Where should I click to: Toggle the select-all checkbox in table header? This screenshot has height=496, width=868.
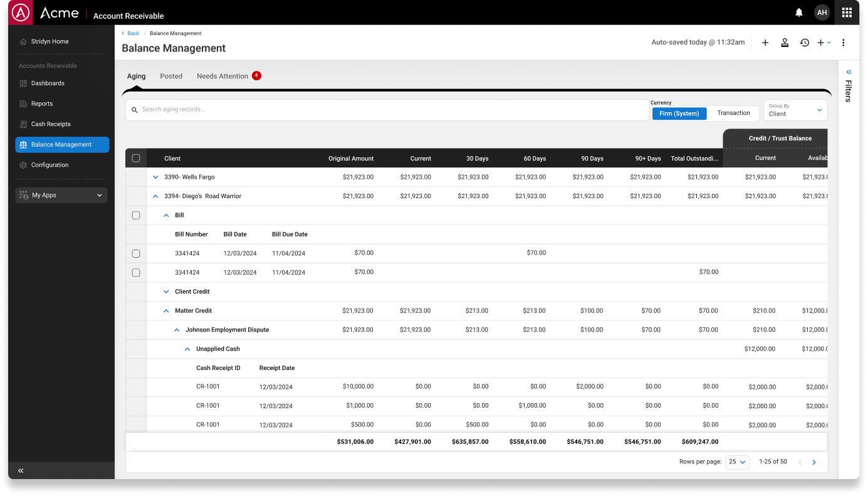pyautogui.click(x=136, y=158)
